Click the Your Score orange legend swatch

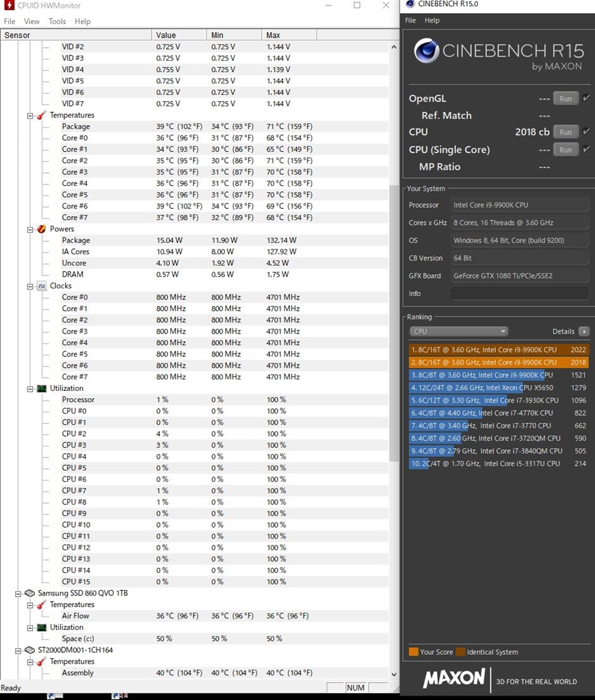[x=414, y=651]
